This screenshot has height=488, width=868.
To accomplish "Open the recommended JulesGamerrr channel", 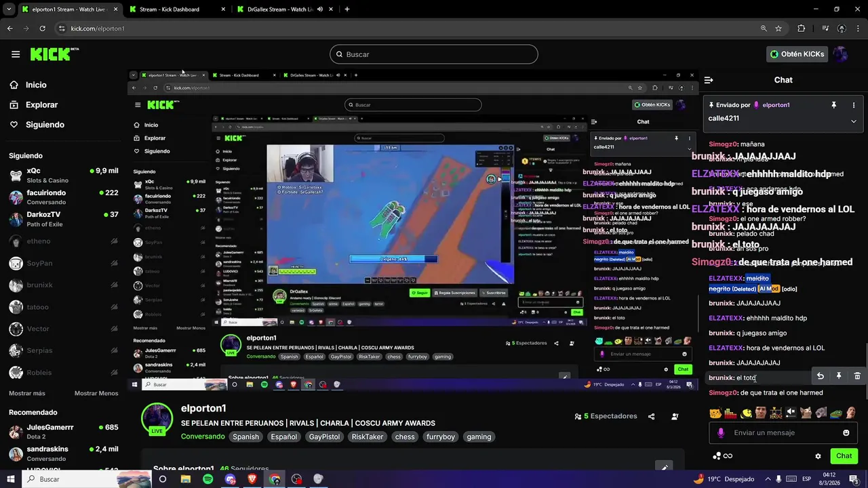I will (64, 432).
